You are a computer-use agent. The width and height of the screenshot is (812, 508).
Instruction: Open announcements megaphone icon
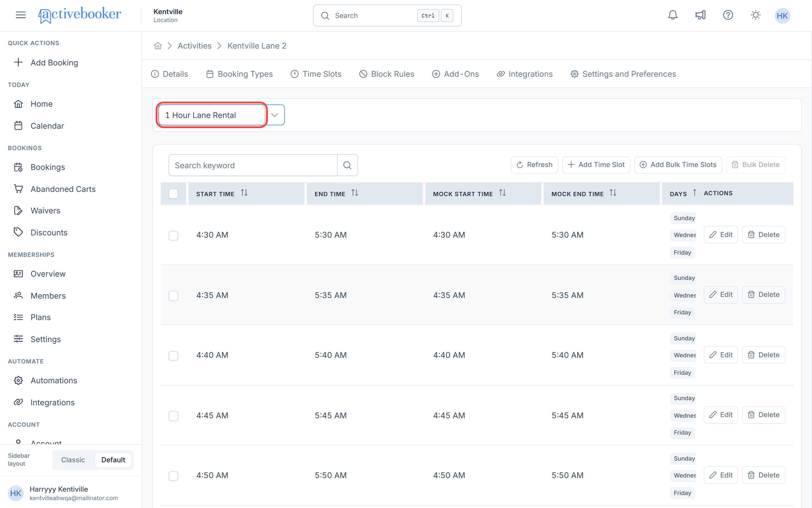(x=700, y=15)
